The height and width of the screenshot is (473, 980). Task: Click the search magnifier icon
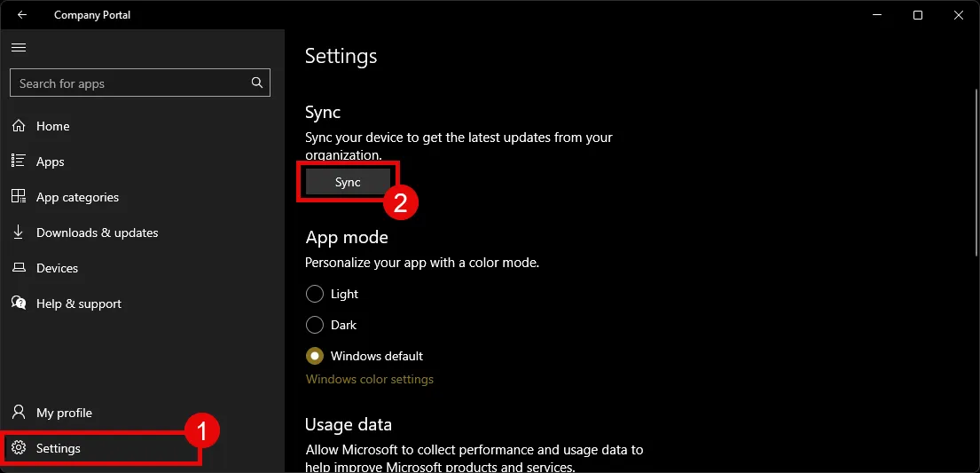click(257, 83)
